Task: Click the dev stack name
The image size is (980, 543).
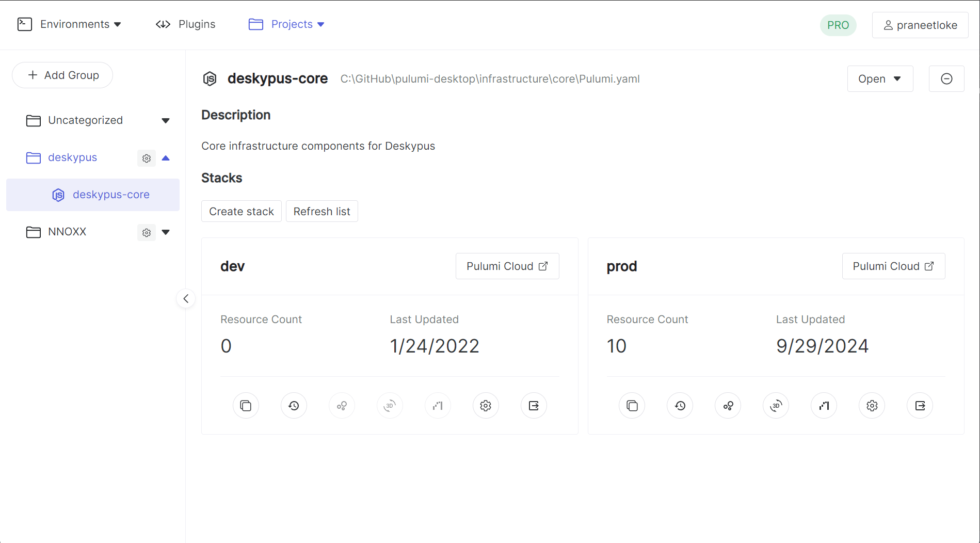Action: (233, 266)
